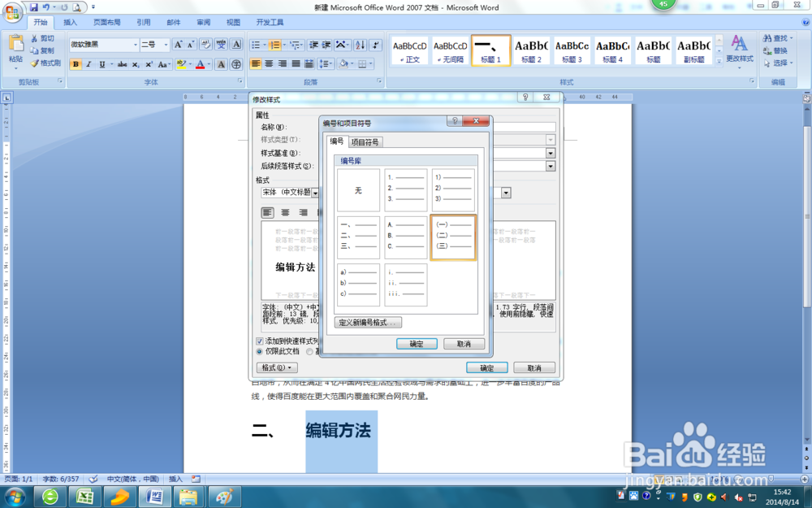Viewport: 812px width, 508px height.
Task: Toggle Show/Hide paragraph marks icon
Action: [x=376, y=45]
